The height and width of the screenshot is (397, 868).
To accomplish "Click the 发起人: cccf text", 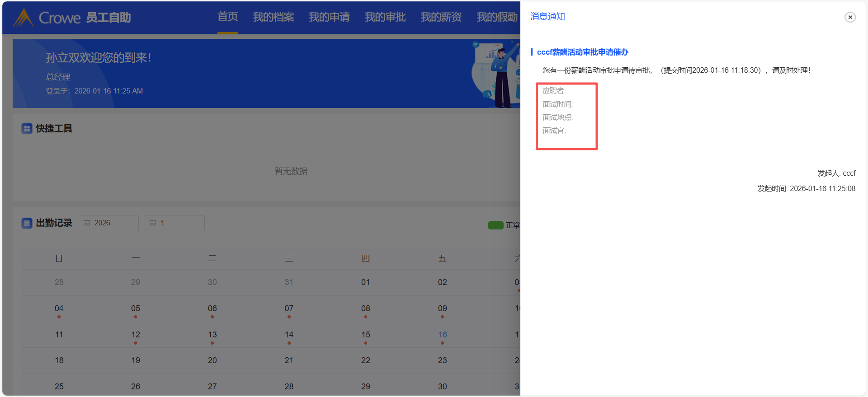I will tap(836, 173).
